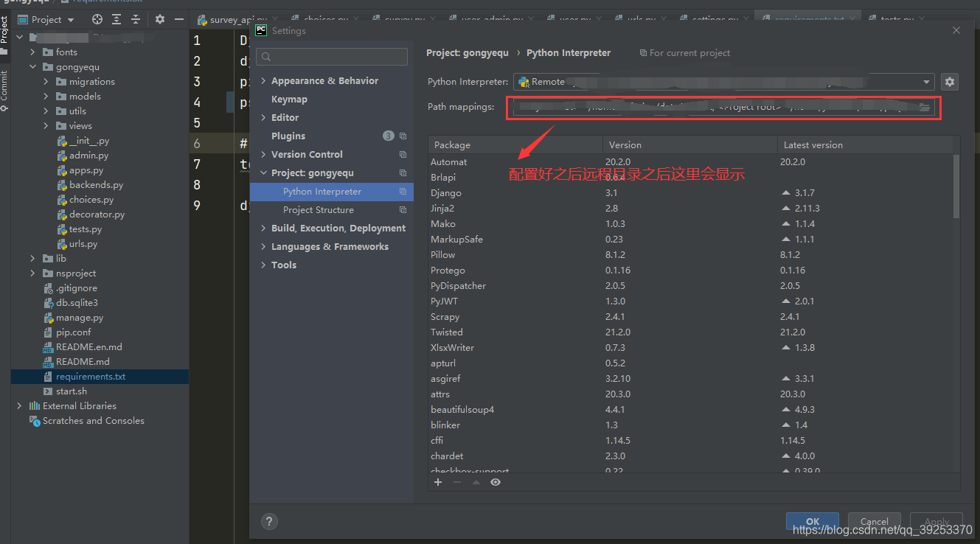Click the help question mark button
980x544 pixels.
click(x=270, y=522)
